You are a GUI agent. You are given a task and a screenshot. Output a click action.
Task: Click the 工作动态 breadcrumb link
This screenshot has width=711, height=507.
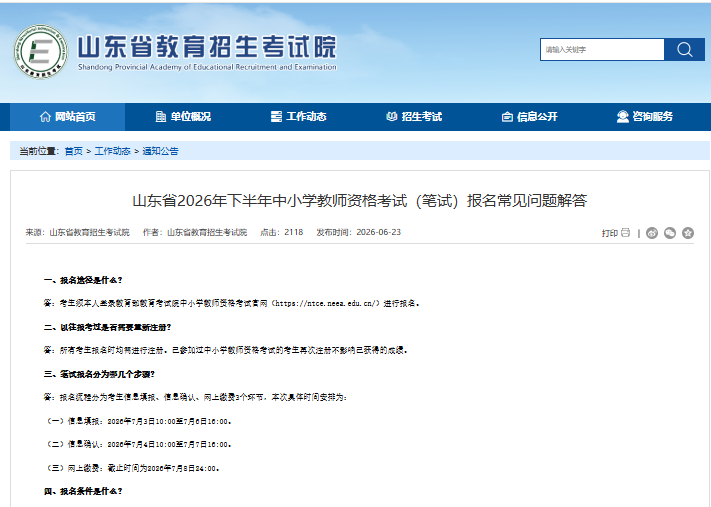pyautogui.click(x=112, y=151)
